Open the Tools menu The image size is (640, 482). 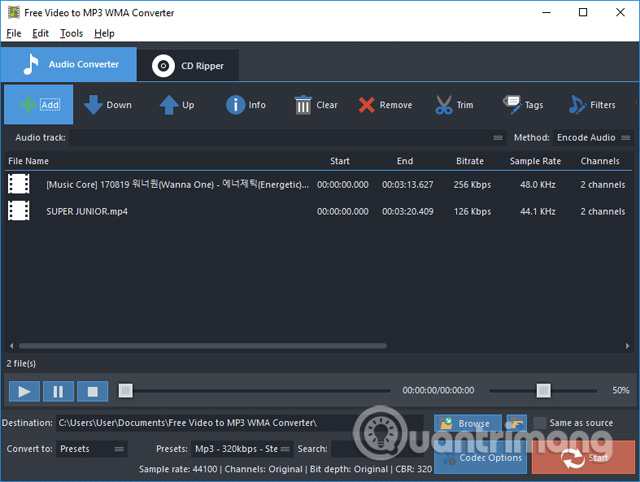[x=71, y=33]
